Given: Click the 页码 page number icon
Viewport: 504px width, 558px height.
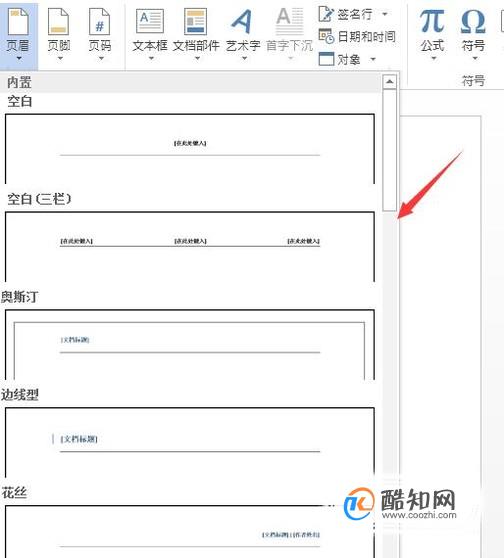Looking at the screenshot, I should (100, 22).
